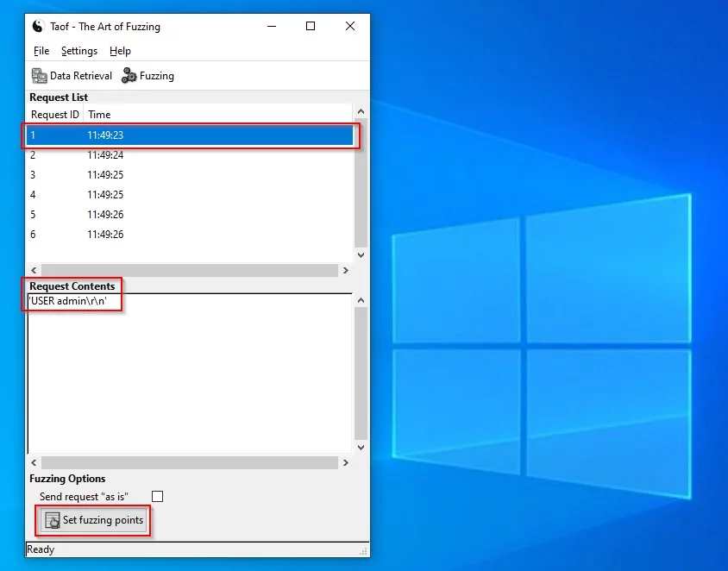Click the Request Contents horizontal scroll right arrow
Viewport: 728px width, 571px height.
346,463
